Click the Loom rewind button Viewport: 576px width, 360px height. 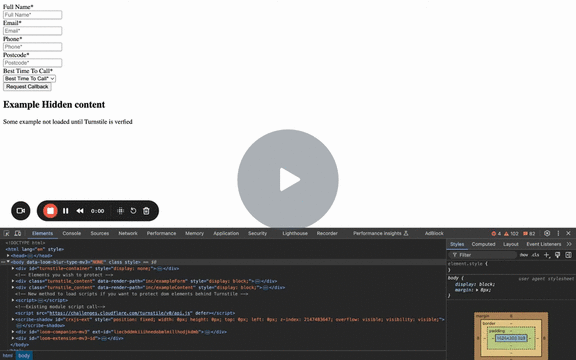80,211
